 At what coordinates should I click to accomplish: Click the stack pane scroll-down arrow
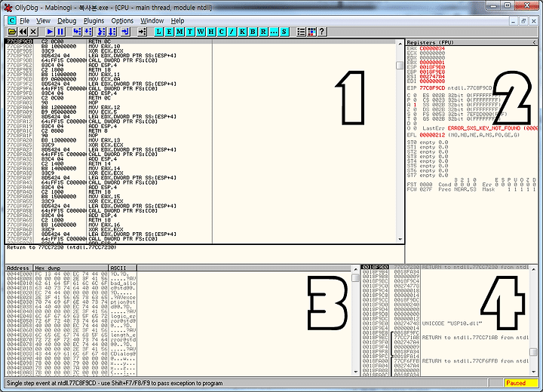click(534, 372)
